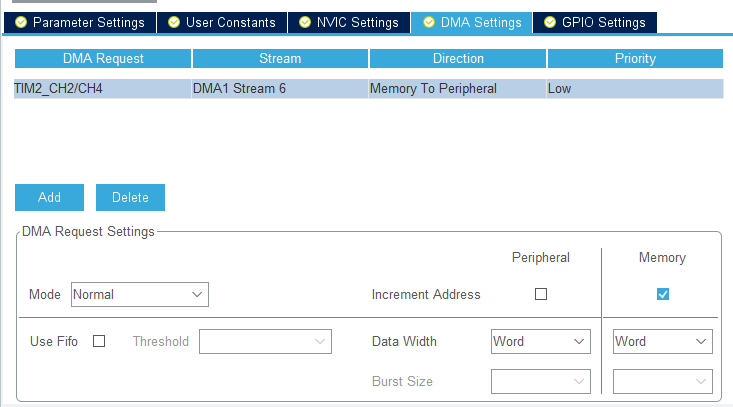Open the Parameter Settings tab
This screenshot has width=733, height=407.
click(x=79, y=22)
